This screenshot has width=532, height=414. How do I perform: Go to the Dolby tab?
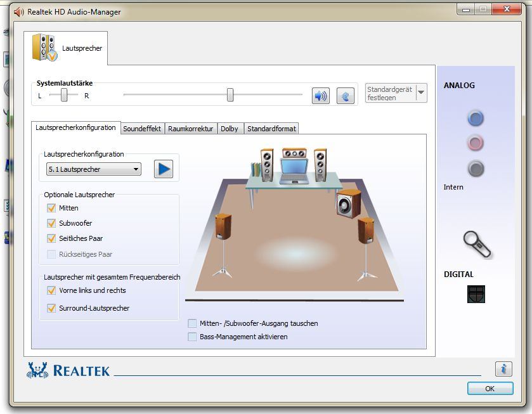[x=230, y=129]
